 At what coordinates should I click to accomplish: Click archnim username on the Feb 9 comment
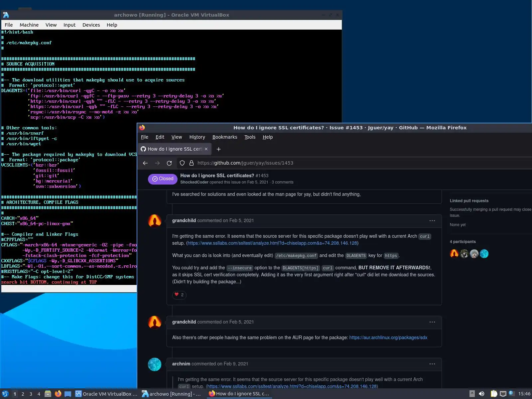[181, 364]
